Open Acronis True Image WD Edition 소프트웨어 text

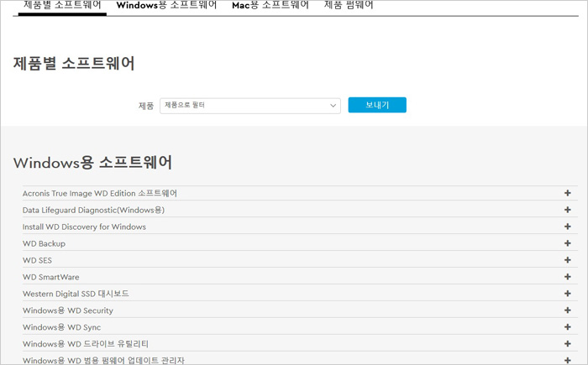(x=100, y=193)
